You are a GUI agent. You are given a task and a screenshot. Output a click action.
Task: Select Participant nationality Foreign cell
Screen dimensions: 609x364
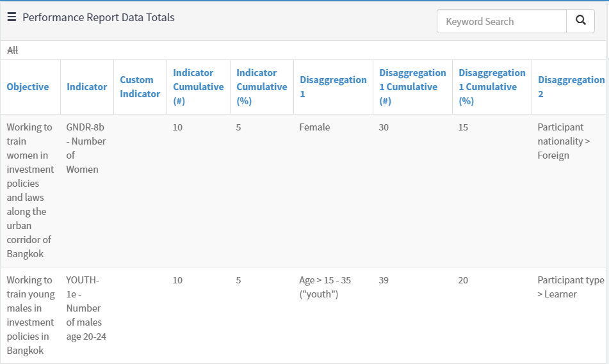[x=560, y=141]
